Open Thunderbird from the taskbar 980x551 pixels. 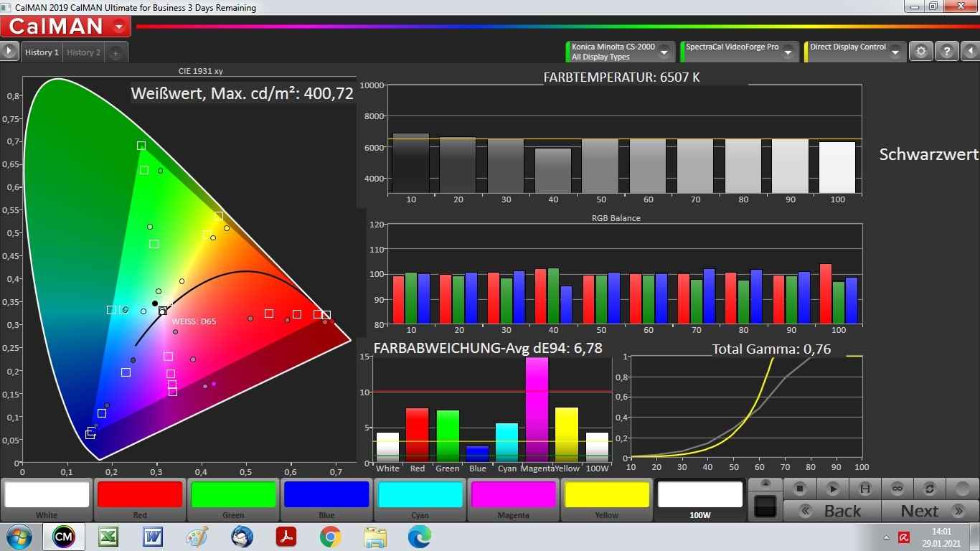[x=242, y=537]
